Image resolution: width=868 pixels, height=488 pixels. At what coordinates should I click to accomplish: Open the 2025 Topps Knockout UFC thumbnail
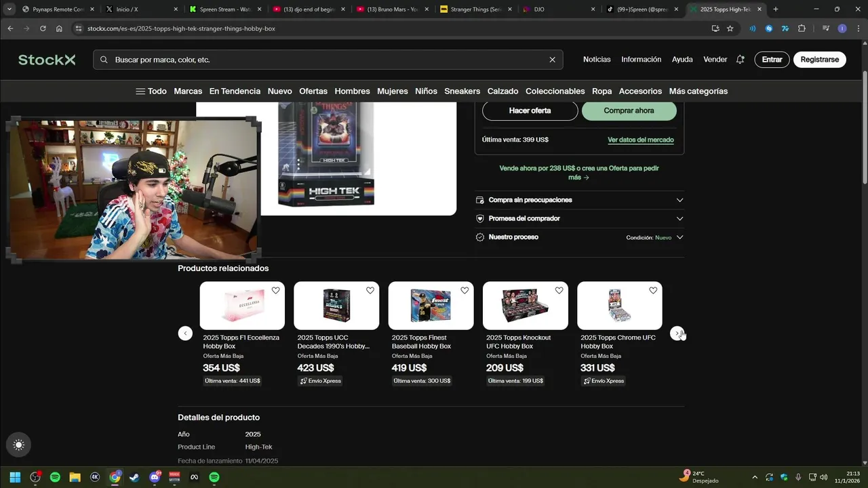click(x=525, y=306)
